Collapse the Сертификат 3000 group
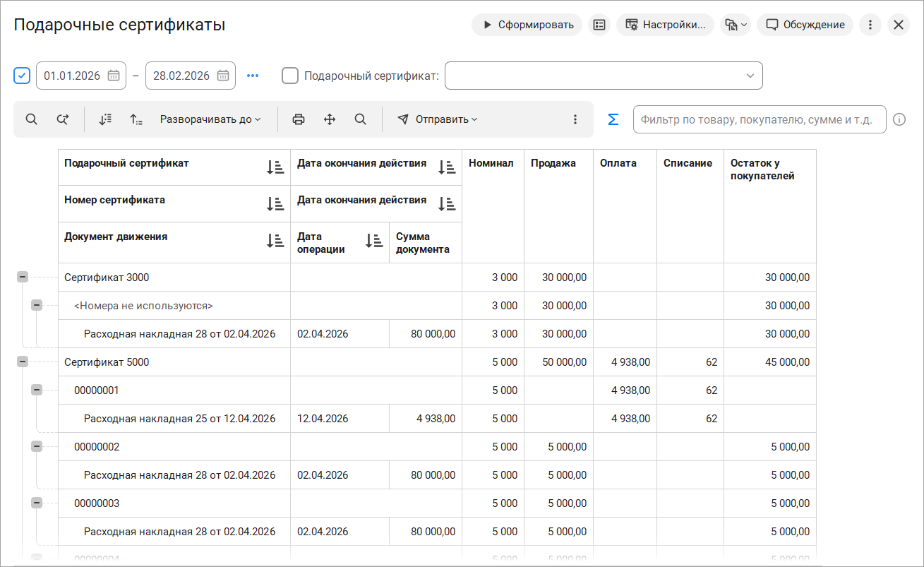Screen dimensions: 924x567 23,277
